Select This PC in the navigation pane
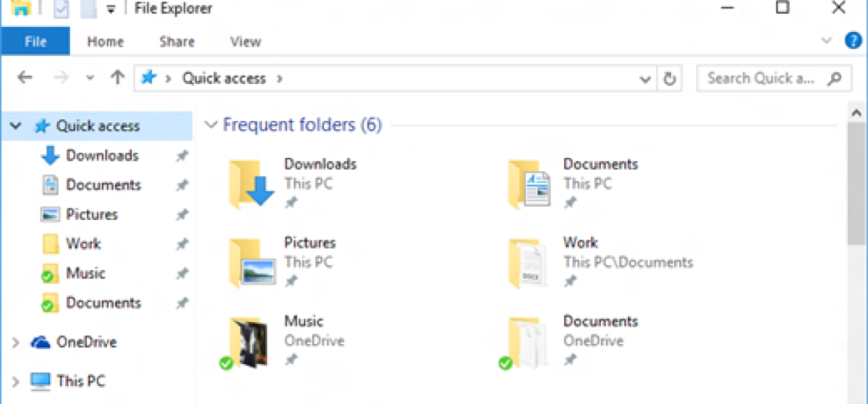Viewport: 868px width, 404px height. tap(80, 381)
